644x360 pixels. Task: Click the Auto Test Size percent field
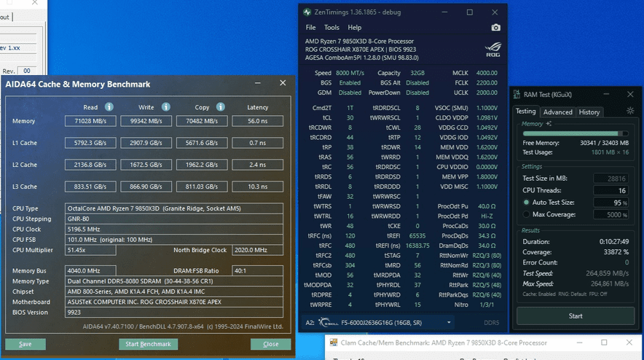(x=610, y=202)
